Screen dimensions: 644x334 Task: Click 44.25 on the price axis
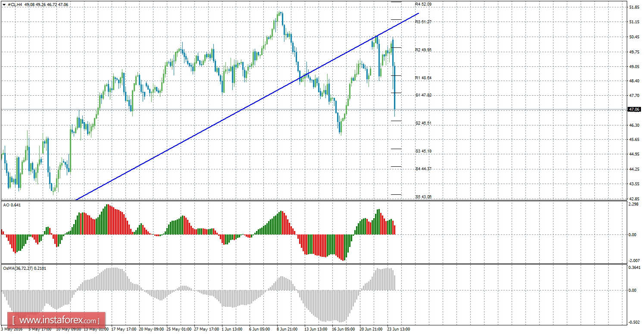click(634, 169)
